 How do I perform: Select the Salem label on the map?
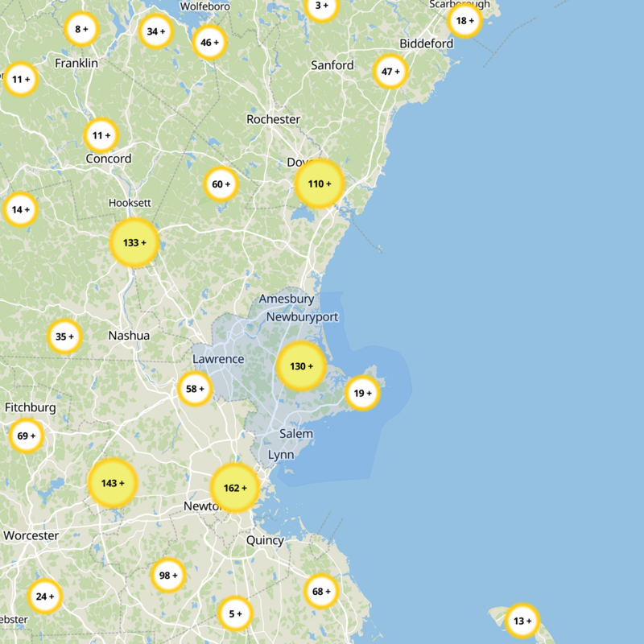(296, 434)
